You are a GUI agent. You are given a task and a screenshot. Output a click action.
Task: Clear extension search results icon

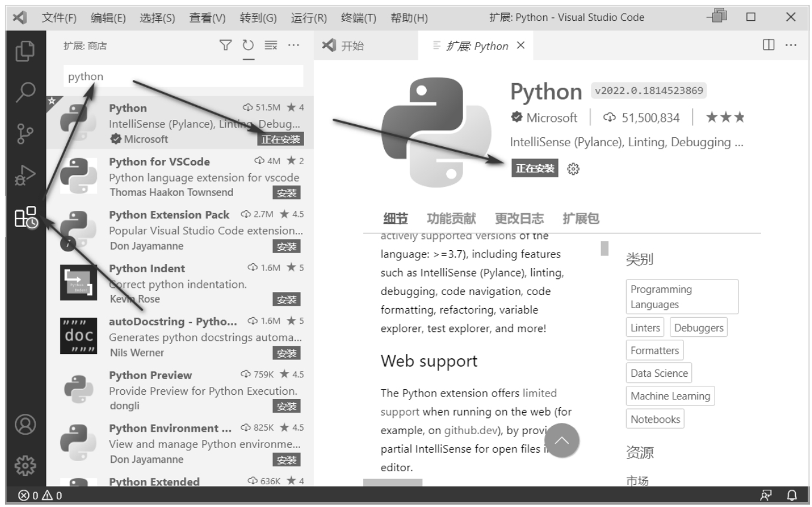point(271,46)
